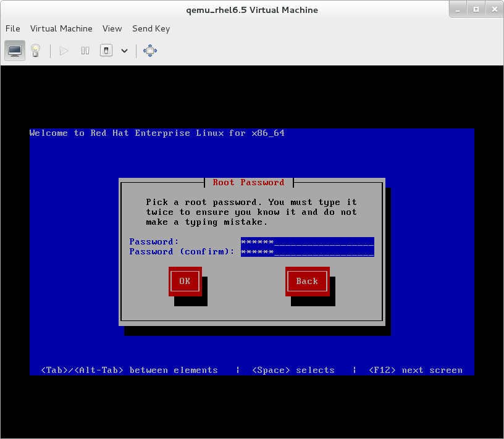Viewport: 504px width, 439px height.
Task: Open the View menu
Action: coord(112,28)
